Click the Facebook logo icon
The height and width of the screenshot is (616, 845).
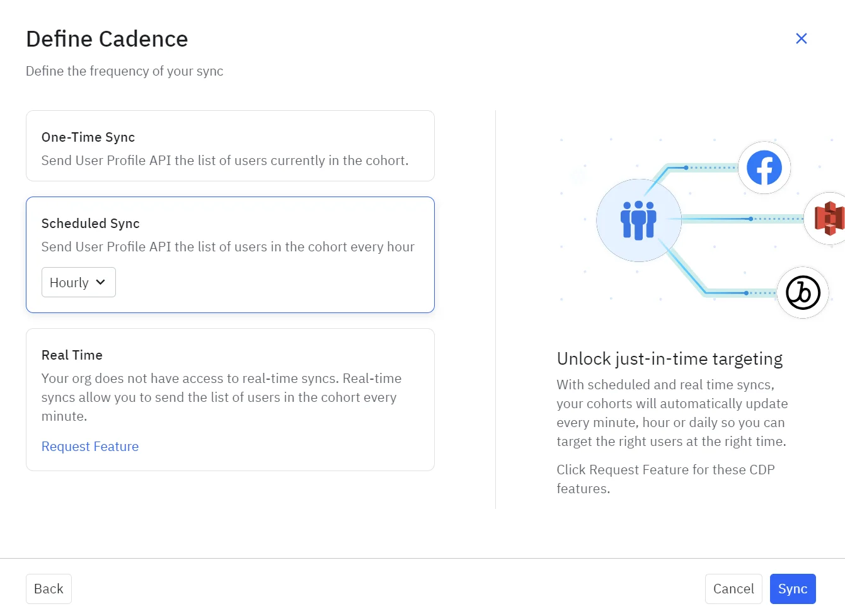(x=764, y=168)
